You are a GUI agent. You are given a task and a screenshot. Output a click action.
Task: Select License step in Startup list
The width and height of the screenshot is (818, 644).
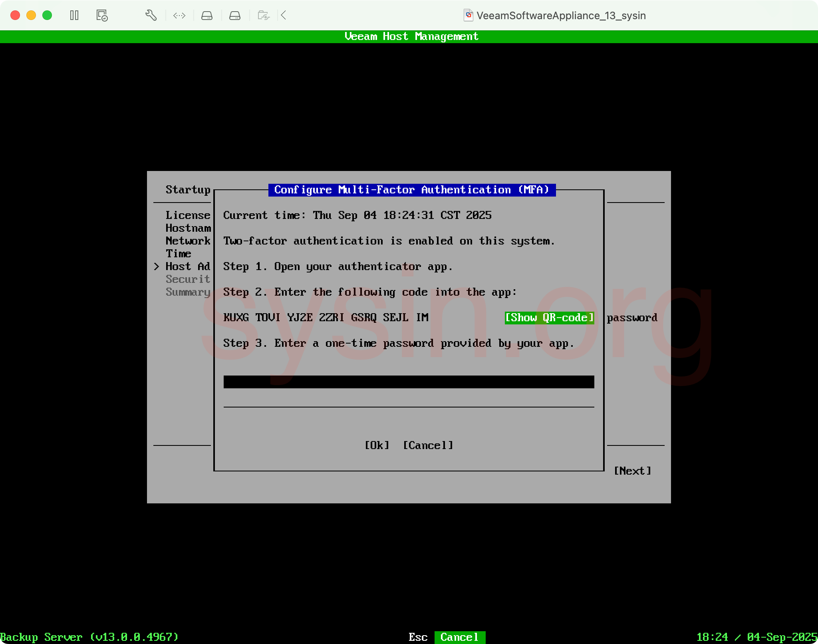coord(188,215)
